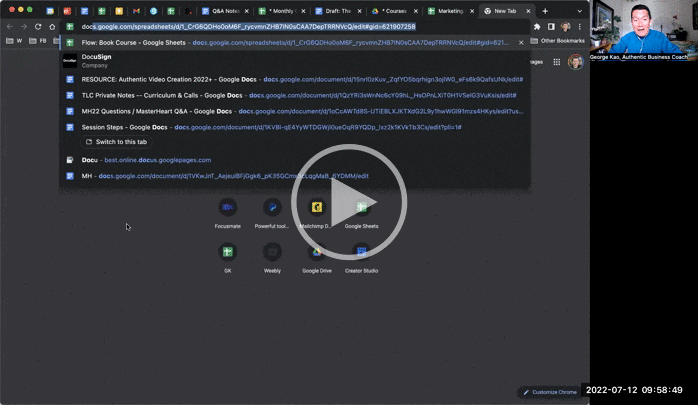Toggle the Chrome side panel icon
This screenshot has width=698, height=405.
551,27
